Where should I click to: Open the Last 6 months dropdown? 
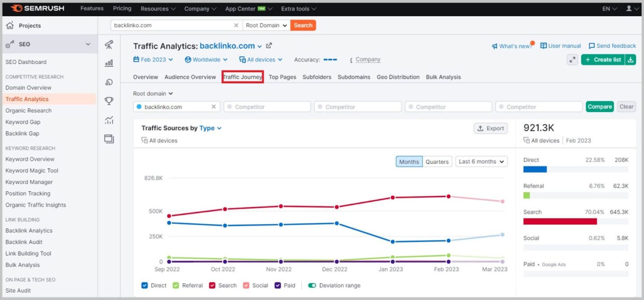(481, 161)
